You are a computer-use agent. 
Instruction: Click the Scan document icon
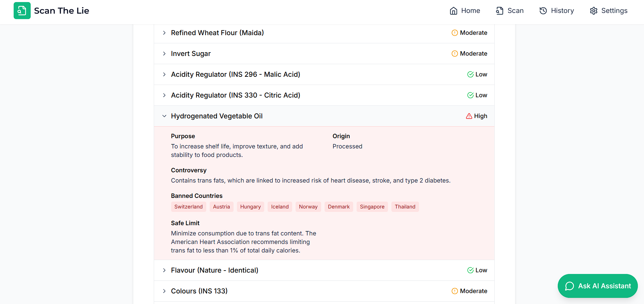coord(499,11)
